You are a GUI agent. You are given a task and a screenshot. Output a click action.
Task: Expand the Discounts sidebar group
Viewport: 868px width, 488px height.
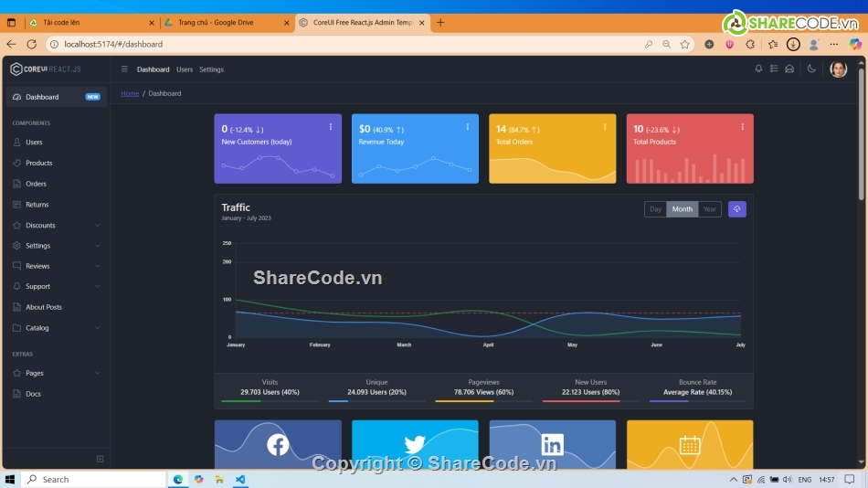click(x=55, y=225)
